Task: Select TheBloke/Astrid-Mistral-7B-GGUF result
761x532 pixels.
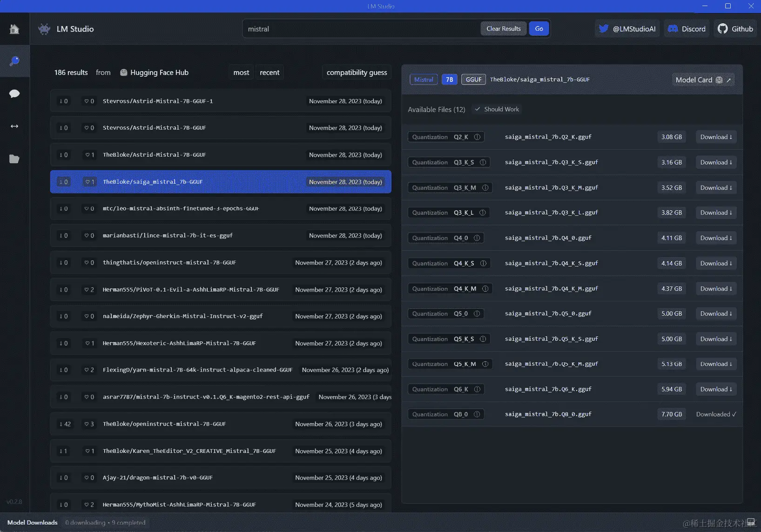Action: click(x=221, y=155)
